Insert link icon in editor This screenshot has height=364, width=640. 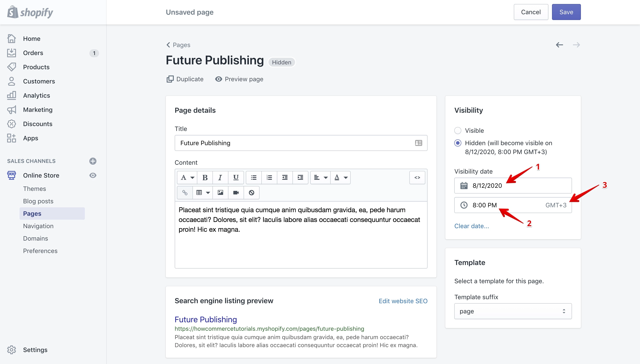click(185, 192)
